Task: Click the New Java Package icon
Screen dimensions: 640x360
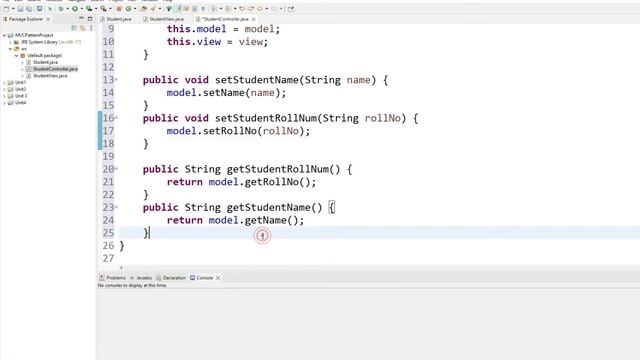Action: tap(119, 9)
